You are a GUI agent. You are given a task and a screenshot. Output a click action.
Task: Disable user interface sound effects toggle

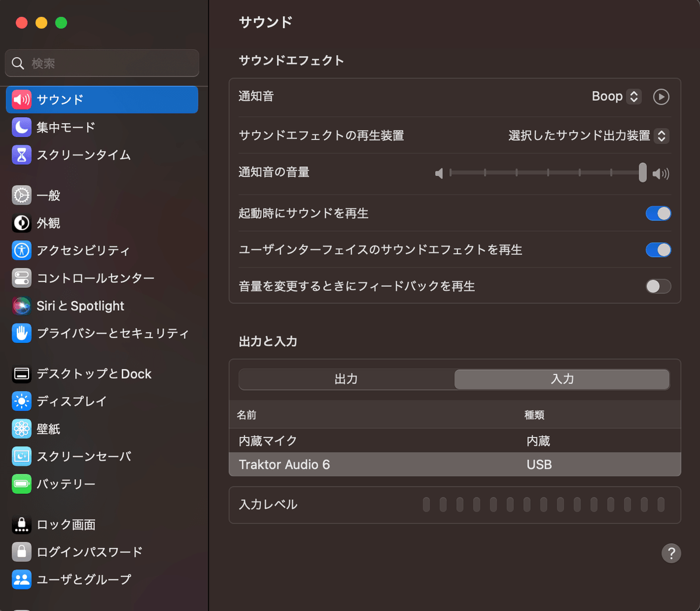coord(658,250)
